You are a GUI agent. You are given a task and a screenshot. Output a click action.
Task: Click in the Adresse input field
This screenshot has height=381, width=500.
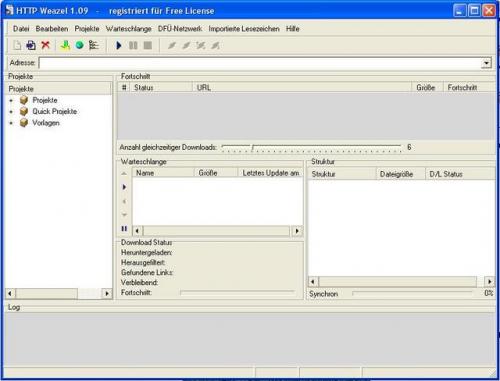(x=260, y=63)
